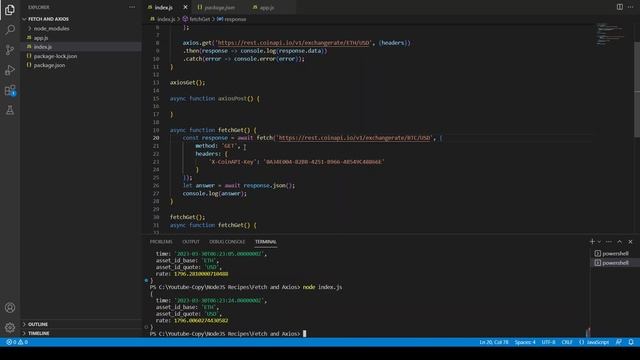Click the ETH/USD URL on line 8
The width and height of the screenshot is (640, 360).
point(293,42)
